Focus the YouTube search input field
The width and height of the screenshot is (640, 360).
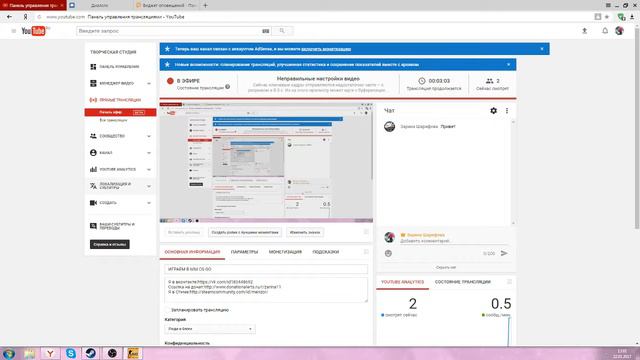tap(169, 31)
